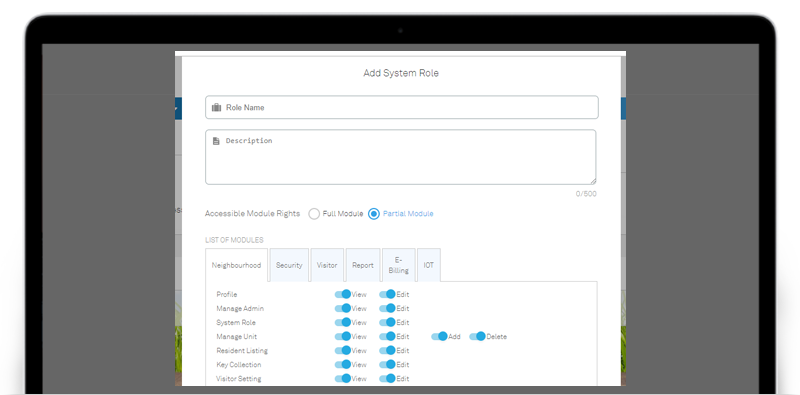Open the IOT tab
Image resolution: width=800 pixels, height=395 pixels.
click(x=429, y=265)
